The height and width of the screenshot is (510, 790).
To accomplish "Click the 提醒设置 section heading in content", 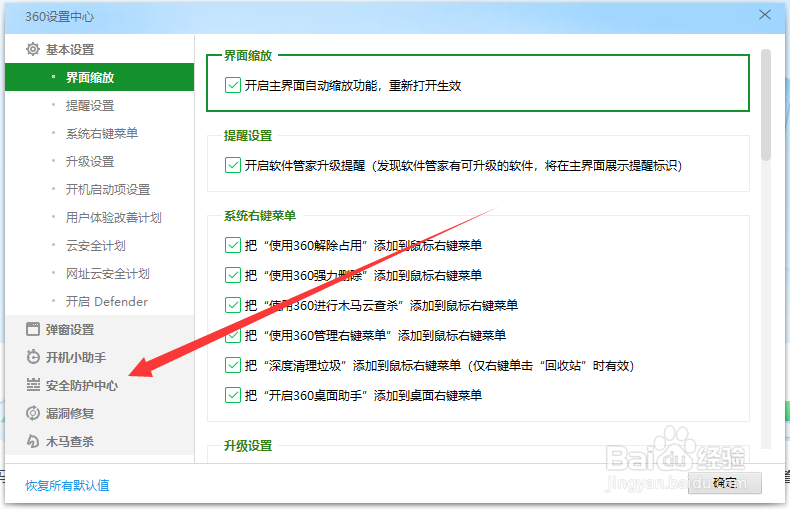I will 248,136.
